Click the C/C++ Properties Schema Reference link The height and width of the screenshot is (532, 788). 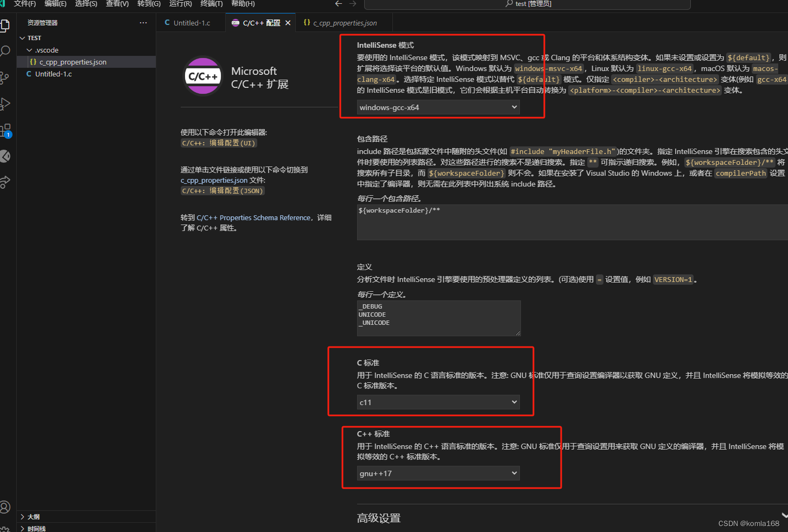tap(256, 217)
